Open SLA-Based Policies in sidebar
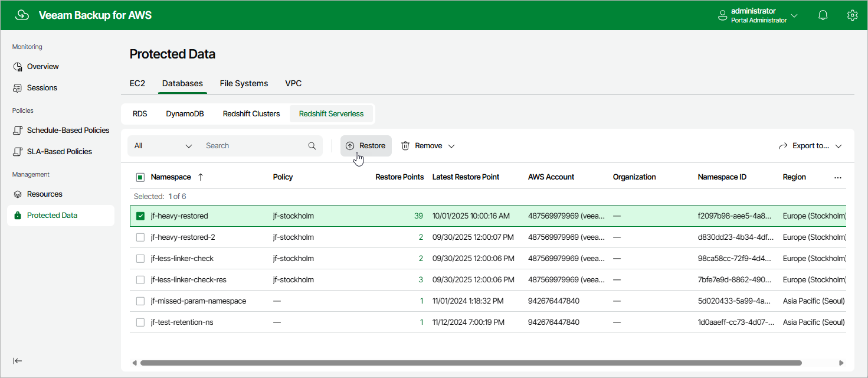Viewport: 868px width, 378px height. click(60, 152)
